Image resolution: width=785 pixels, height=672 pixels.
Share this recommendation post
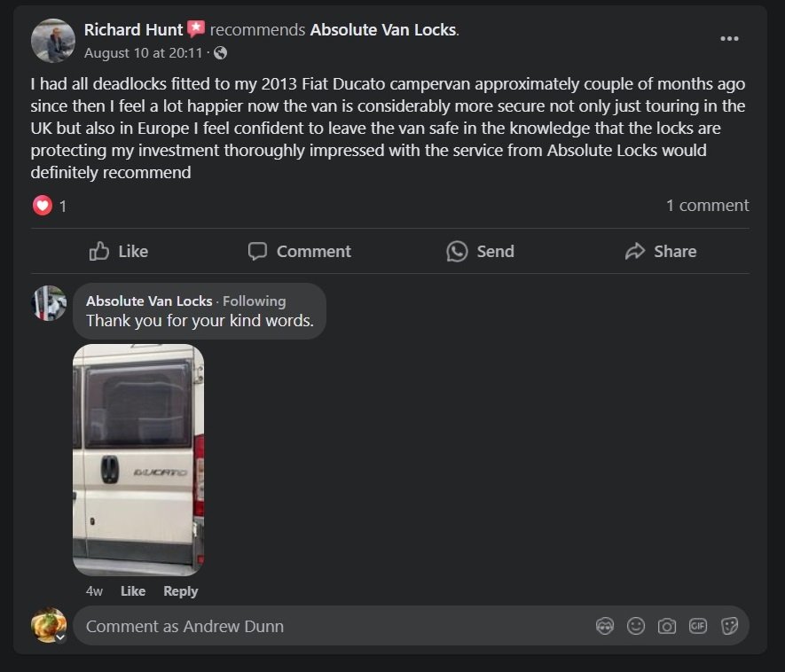[661, 251]
